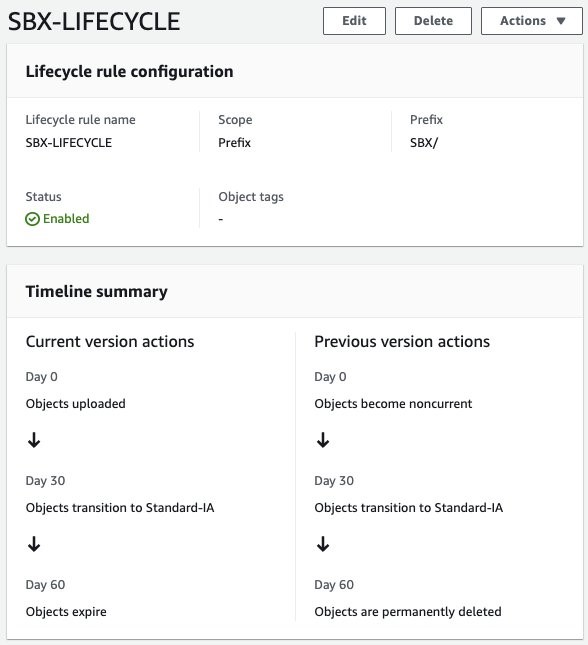Click the Current version actions heading
The image size is (588, 645).
110,341
